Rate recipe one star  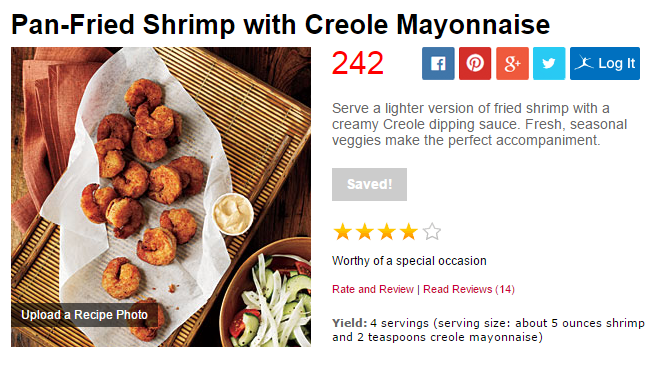pos(343,232)
